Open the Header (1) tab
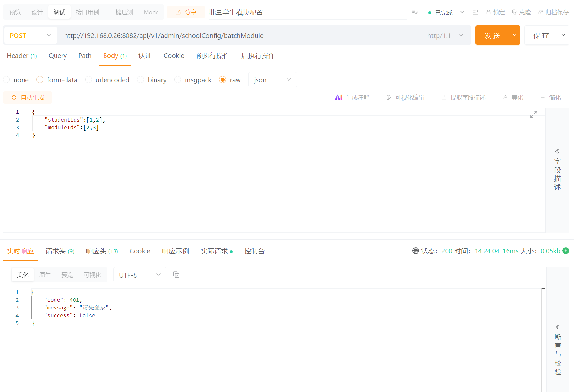This screenshot has width=574, height=392. [x=22, y=56]
